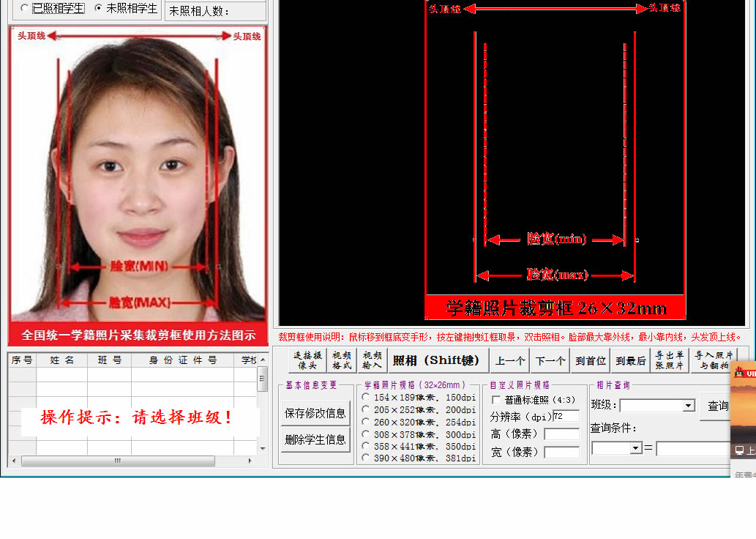The width and height of the screenshot is (756, 539).
Task: Click the 保存修改信息 save button
Action: click(x=315, y=413)
